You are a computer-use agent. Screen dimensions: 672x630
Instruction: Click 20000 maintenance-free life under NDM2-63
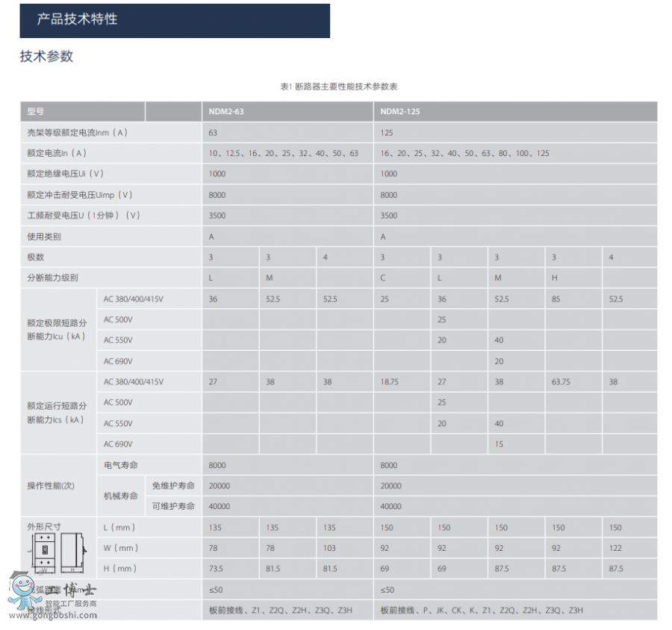[x=220, y=486]
